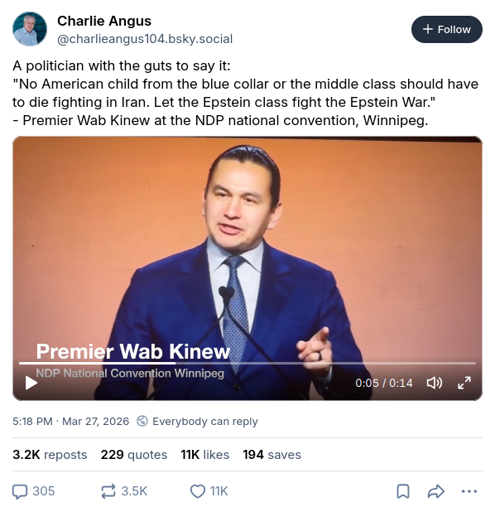Image resolution: width=495 pixels, height=512 pixels.
Task: Mute the video sound
Action: point(434,383)
